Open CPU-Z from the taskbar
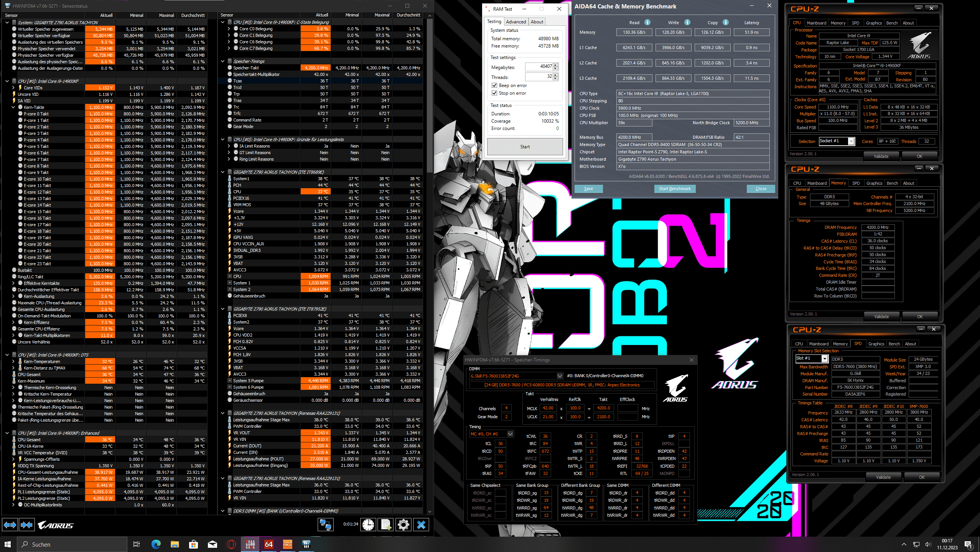Image resolution: width=980 pixels, height=552 pixels. (x=288, y=544)
